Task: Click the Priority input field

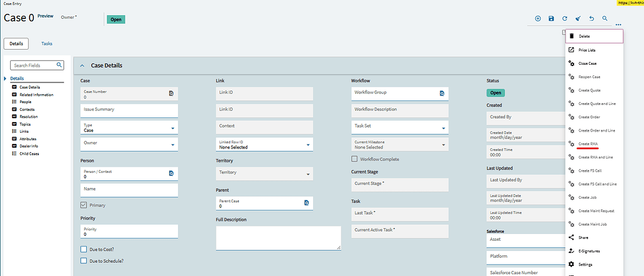Action: pyautogui.click(x=130, y=231)
